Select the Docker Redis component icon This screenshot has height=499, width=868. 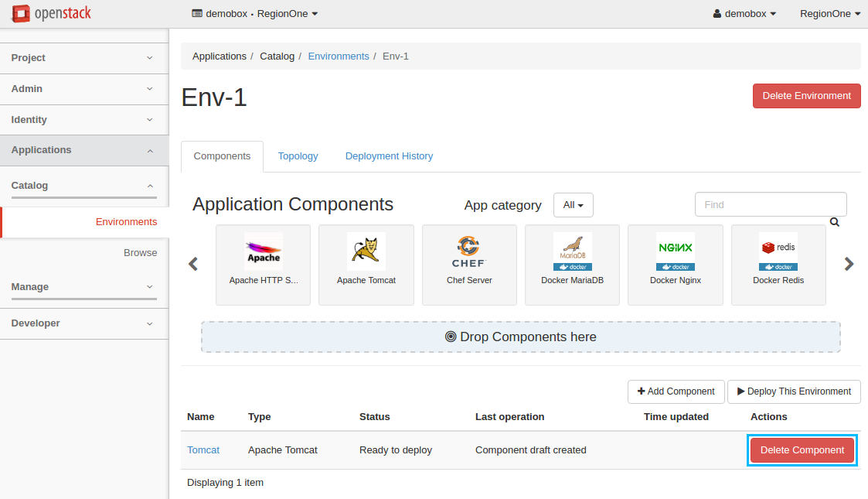tap(778, 252)
